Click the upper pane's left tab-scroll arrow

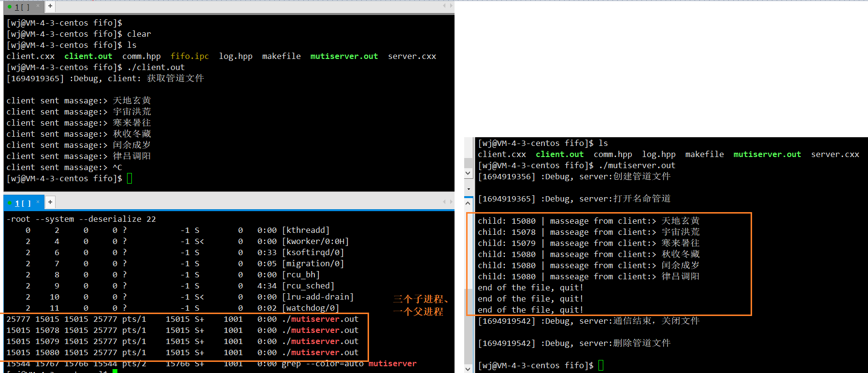pyautogui.click(x=444, y=6)
